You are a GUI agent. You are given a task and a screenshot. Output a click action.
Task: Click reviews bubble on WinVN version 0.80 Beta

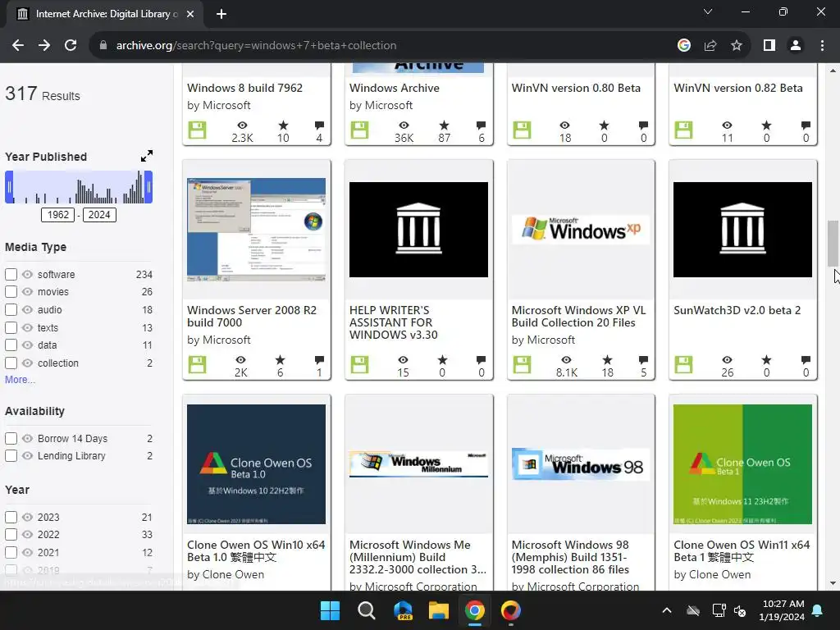[x=643, y=126]
